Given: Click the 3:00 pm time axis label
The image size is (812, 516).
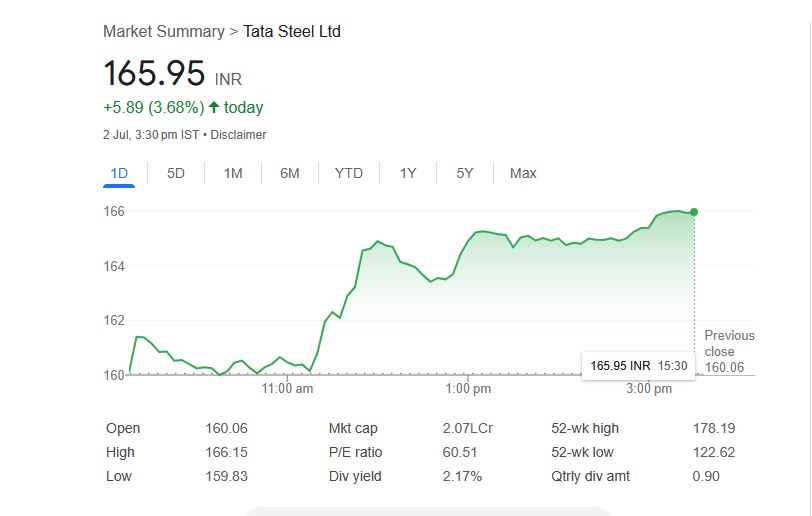Looking at the screenshot, I should tap(649, 388).
